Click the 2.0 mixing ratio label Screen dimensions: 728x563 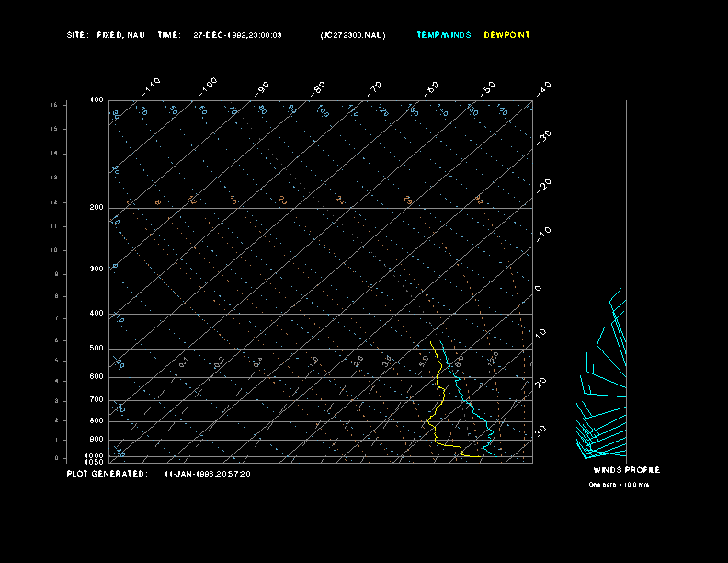(x=358, y=362)
